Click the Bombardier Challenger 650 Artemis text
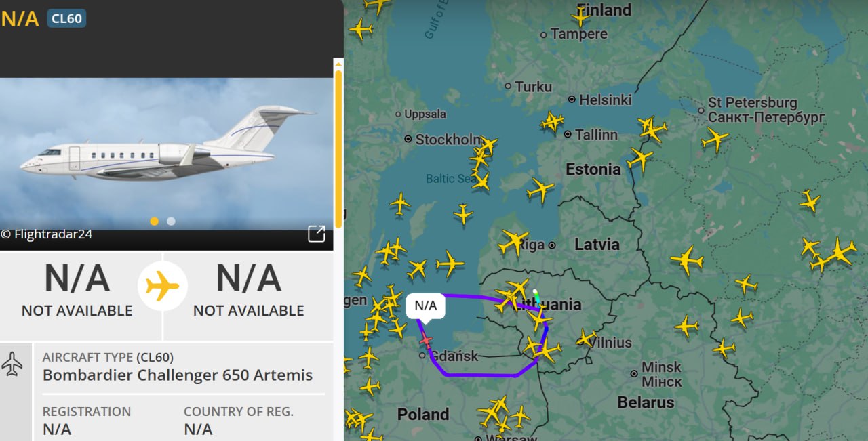 178,375
